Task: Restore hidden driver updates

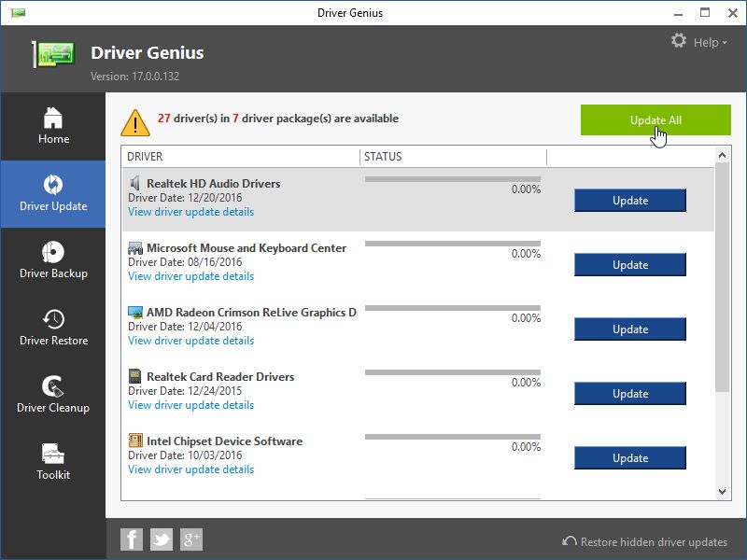Action: click(644, 541)
